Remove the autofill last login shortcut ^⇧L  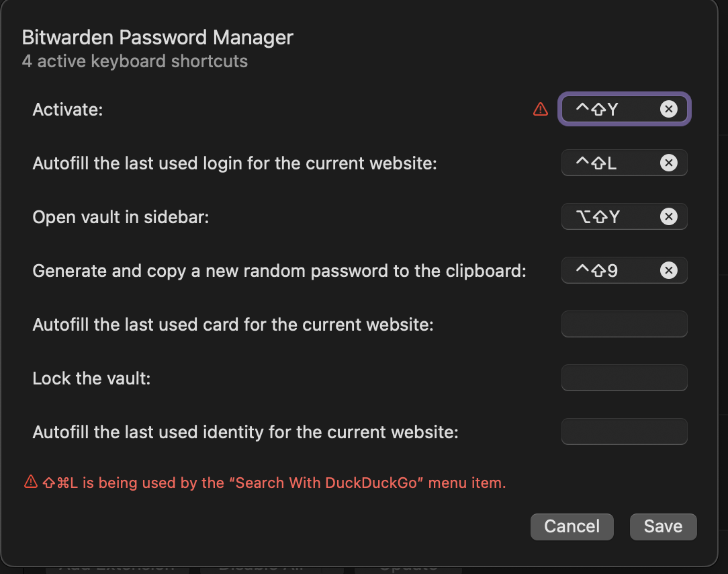coord(669,163)
